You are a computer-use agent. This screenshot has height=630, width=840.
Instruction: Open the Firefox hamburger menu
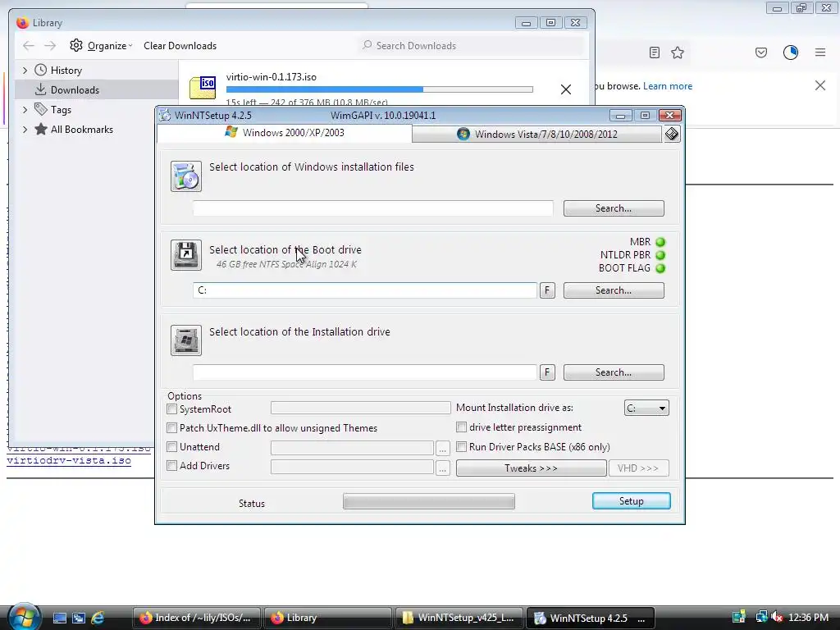point(820,52)
